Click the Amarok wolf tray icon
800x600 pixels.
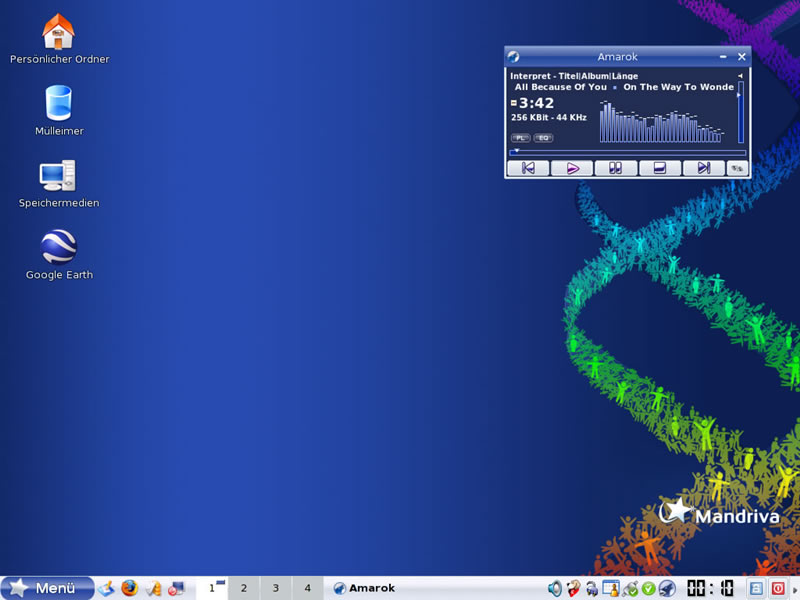pyautogui.click(x=667, y=588)
